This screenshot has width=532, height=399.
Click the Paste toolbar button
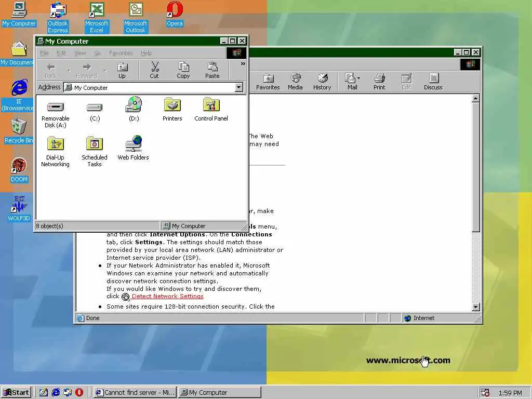[212, 71]
